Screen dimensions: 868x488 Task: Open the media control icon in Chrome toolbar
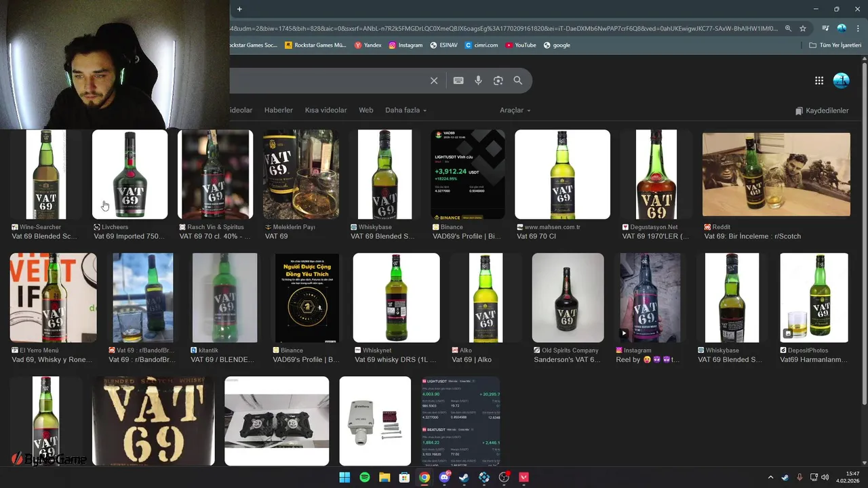pyautogui.click(x=825, y=28)
